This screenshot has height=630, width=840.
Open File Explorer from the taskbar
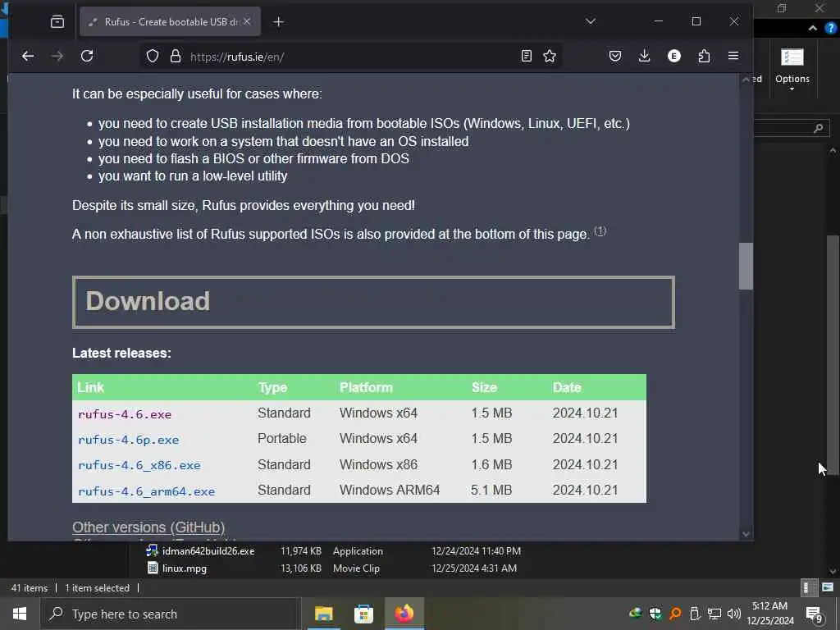pyautogui.click(x=323, y=614)
